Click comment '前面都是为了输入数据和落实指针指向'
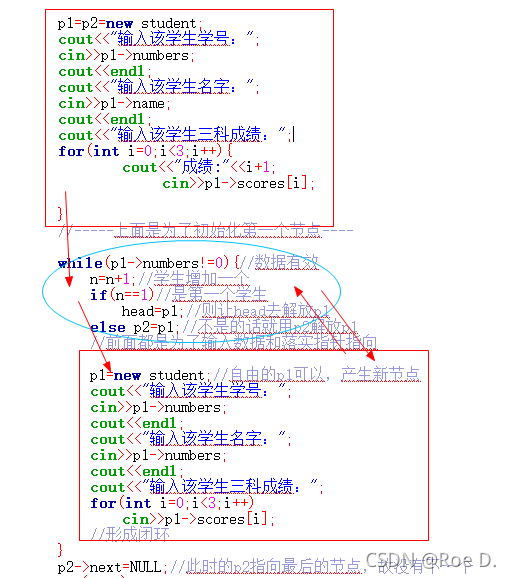 tap(241, 343)
